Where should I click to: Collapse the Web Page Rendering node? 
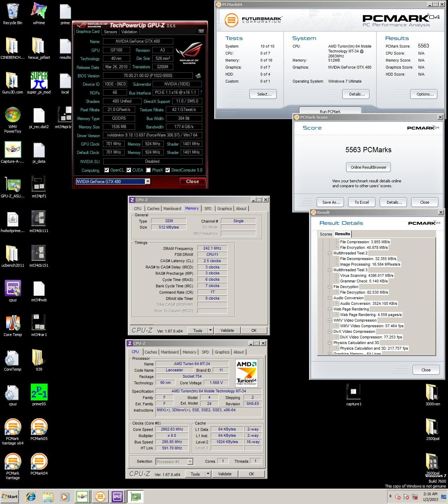(x=329, y=309)
